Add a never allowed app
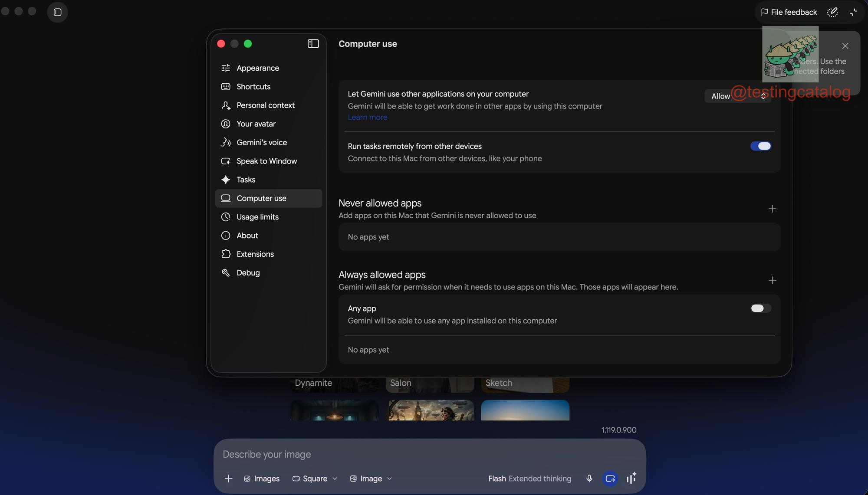 click(772, 209)
